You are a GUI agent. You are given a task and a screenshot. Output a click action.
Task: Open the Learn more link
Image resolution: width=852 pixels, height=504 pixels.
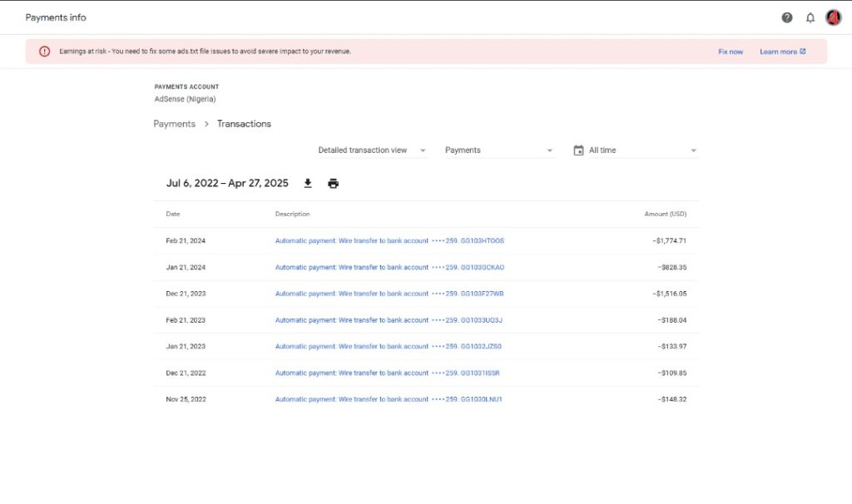point(778,52)
